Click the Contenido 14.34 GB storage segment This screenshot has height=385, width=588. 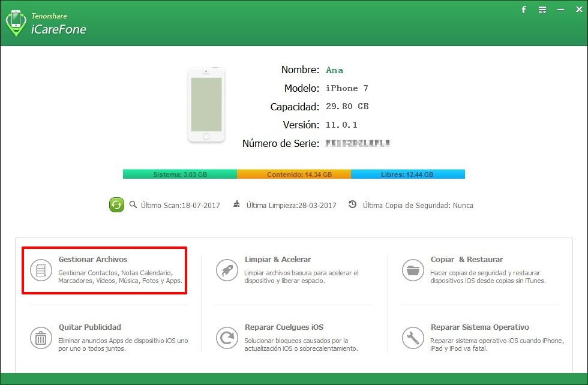(x=294, y=174)
